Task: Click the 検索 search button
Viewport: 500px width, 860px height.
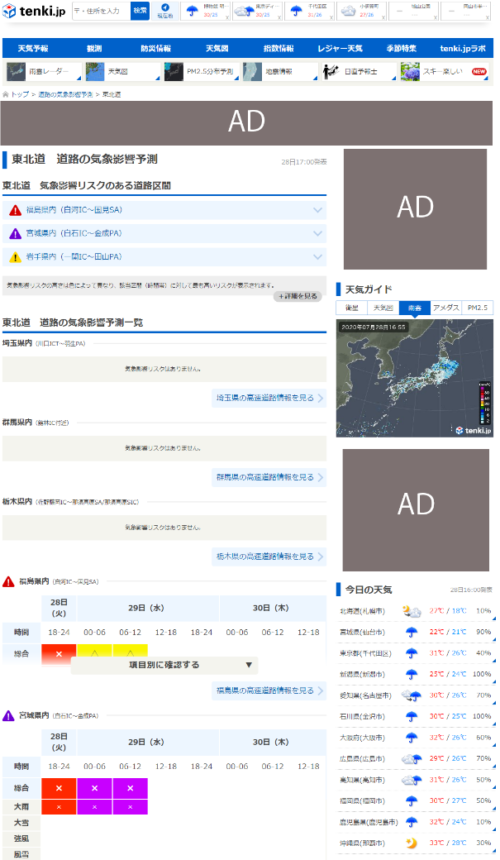Action: pyautogui.click(x=140, y=11)
